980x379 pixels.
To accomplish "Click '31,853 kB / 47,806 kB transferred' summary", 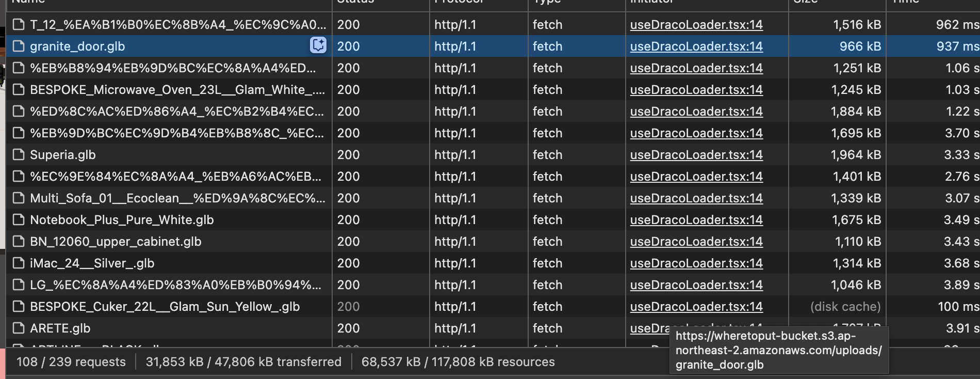I will (x=243, y=361).
